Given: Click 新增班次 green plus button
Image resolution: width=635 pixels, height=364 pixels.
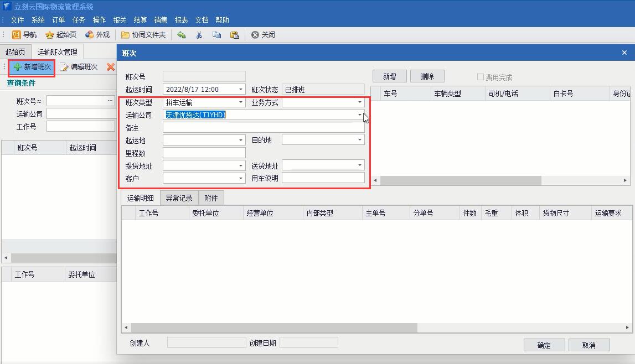Looking at the screenshot, I should [x=32, y=67].
